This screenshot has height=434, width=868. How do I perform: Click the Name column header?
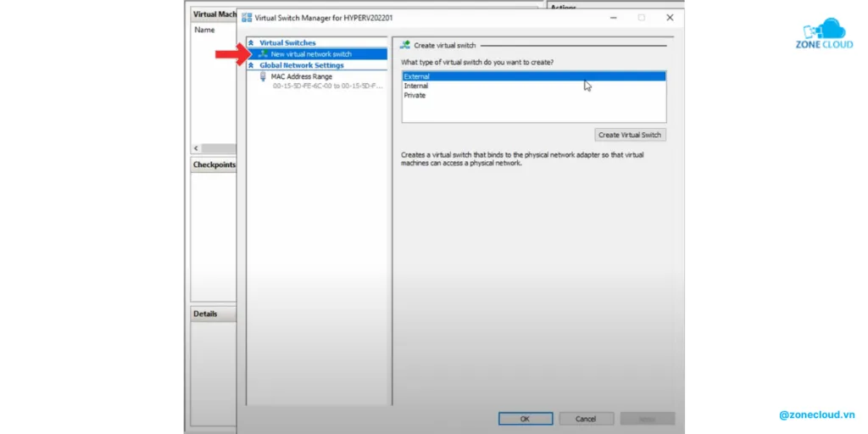point(204,30)
